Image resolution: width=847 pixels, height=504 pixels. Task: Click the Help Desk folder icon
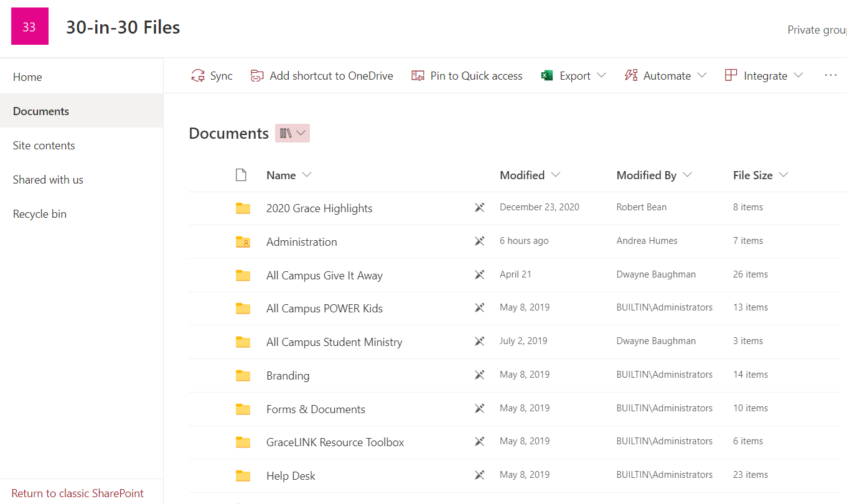tap(243, 476)
